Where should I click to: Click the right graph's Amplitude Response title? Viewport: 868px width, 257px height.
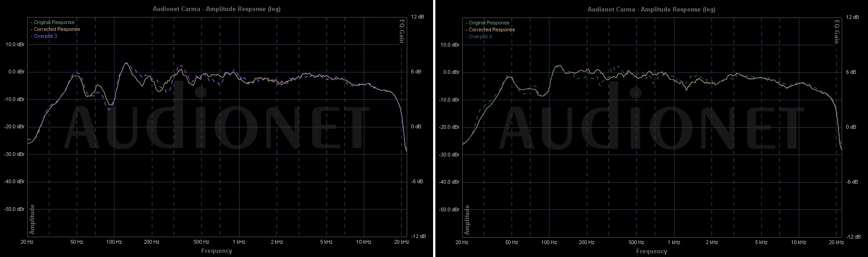point(651,10)
